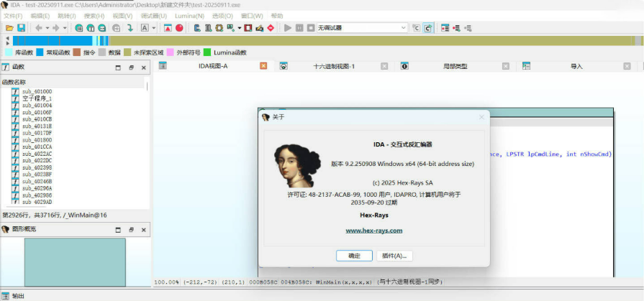
Task: Select sub_4017DF in the functions list
Action: tap(37, 133)
